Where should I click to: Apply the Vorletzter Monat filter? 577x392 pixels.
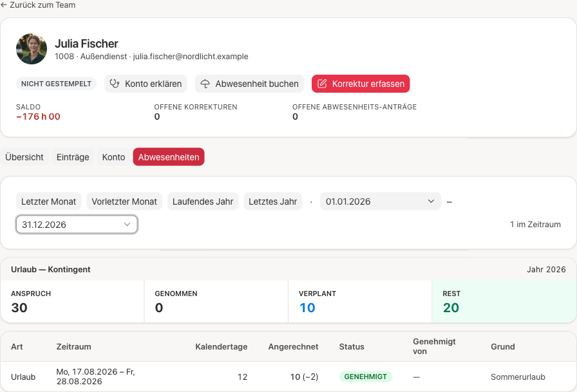(124, 201)
